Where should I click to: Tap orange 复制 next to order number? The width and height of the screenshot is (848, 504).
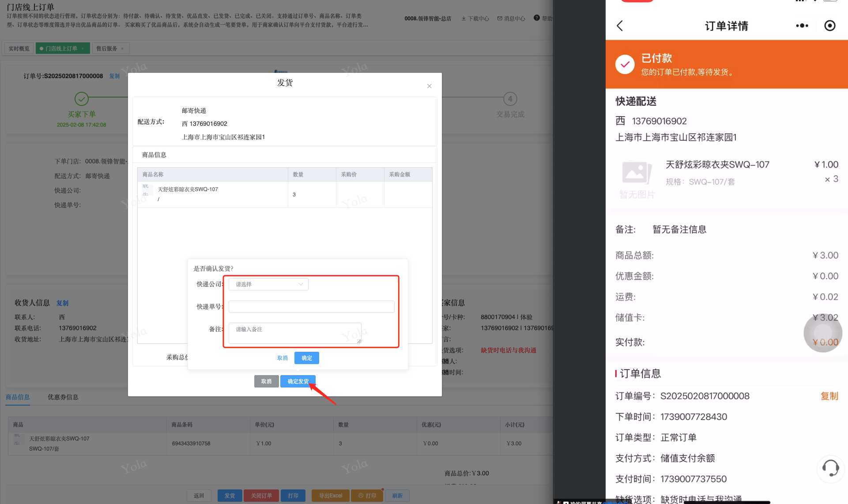click(829, 396)
